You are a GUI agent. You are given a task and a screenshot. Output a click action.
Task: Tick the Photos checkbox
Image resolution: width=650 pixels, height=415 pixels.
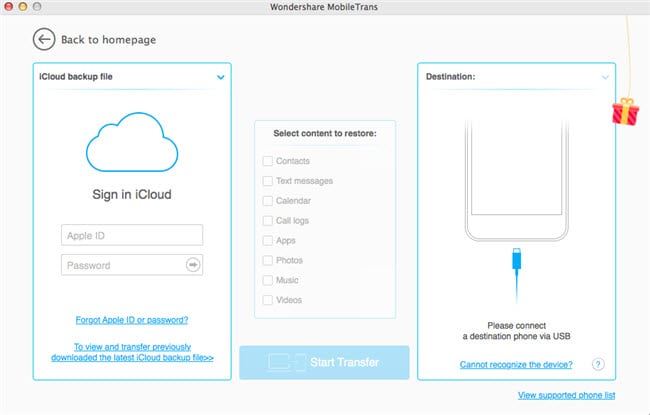(268, 260)
